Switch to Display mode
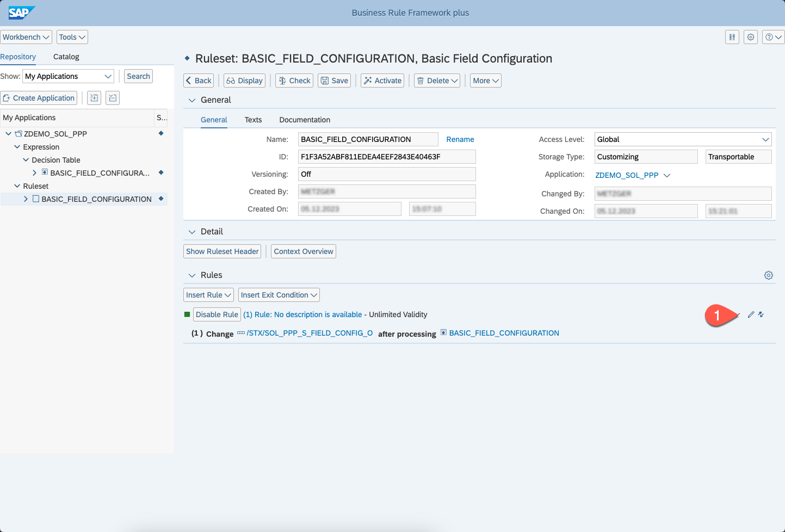The width and height of the screenshot is (785, 532). [244, 81]
